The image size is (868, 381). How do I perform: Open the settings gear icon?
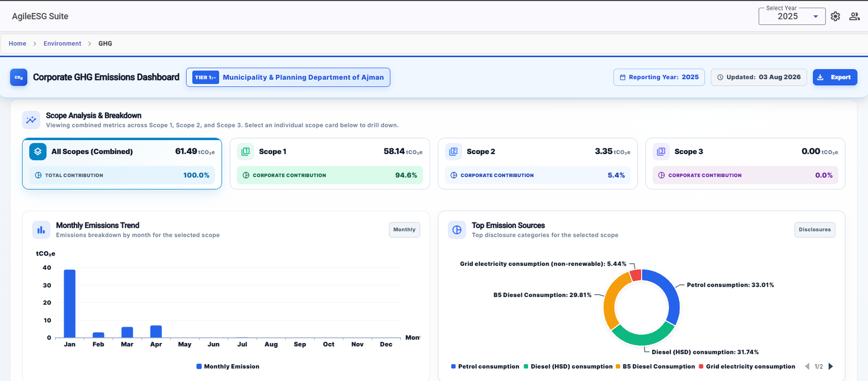click(835, 16)
